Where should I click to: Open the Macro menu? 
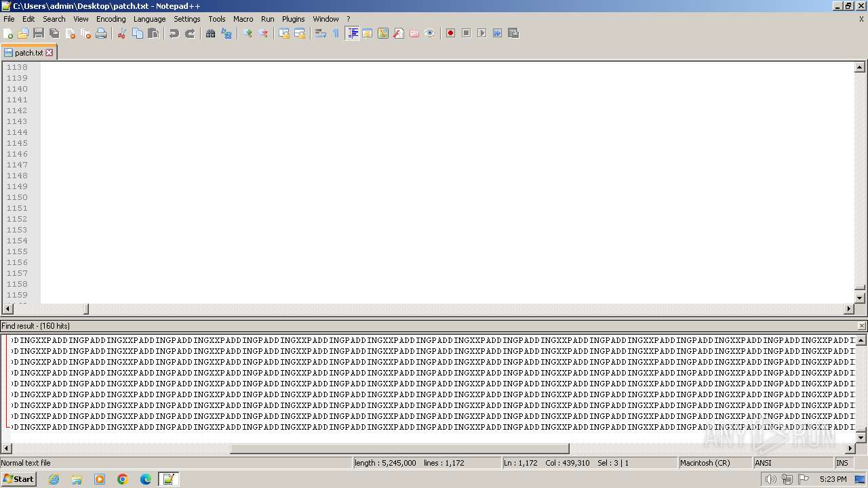point(243,19)
